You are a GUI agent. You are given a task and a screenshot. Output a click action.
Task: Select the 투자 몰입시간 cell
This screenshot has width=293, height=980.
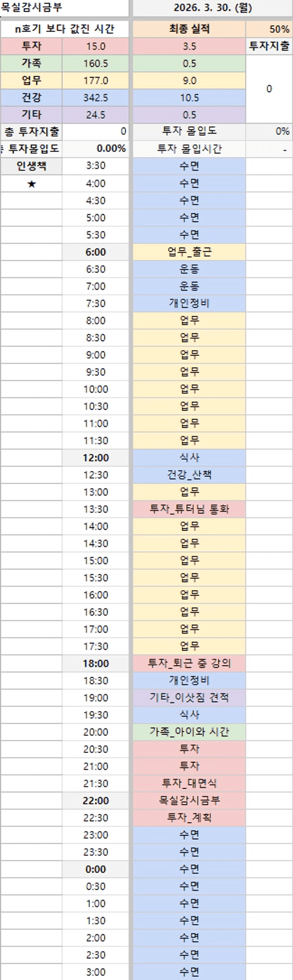pyautogui.click(x=189, y=149)
